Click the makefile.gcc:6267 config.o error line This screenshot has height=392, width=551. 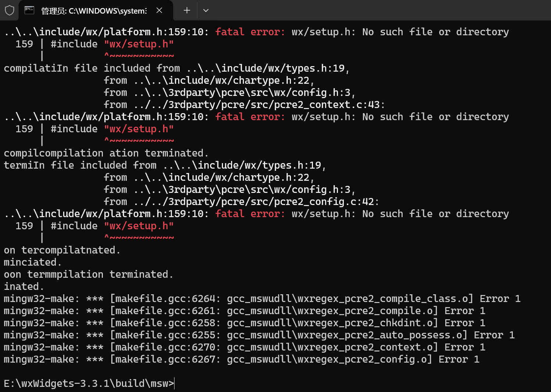(x=241, y=359)
